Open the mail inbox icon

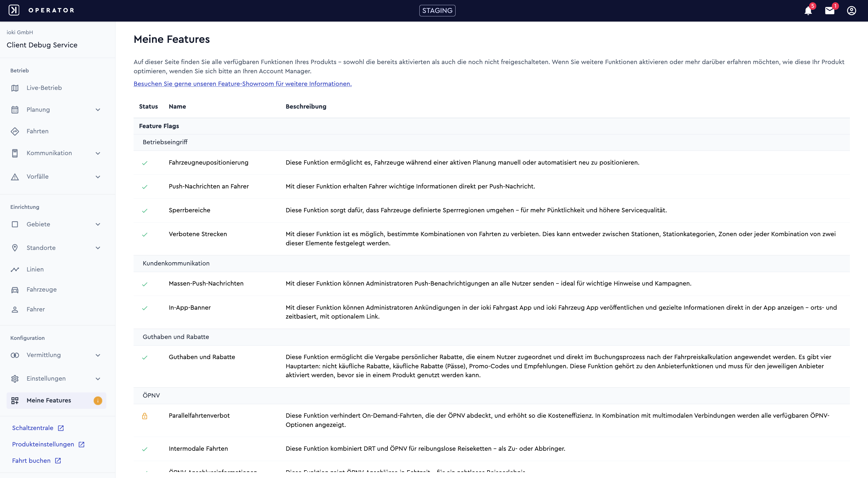(x=830, y=11)
